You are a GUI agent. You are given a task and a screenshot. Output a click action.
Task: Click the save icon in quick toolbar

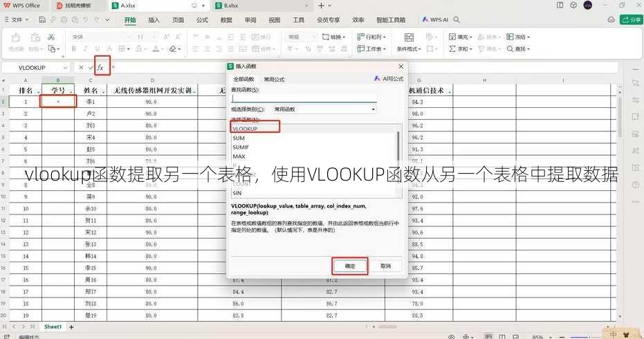(x=42, y=20)
